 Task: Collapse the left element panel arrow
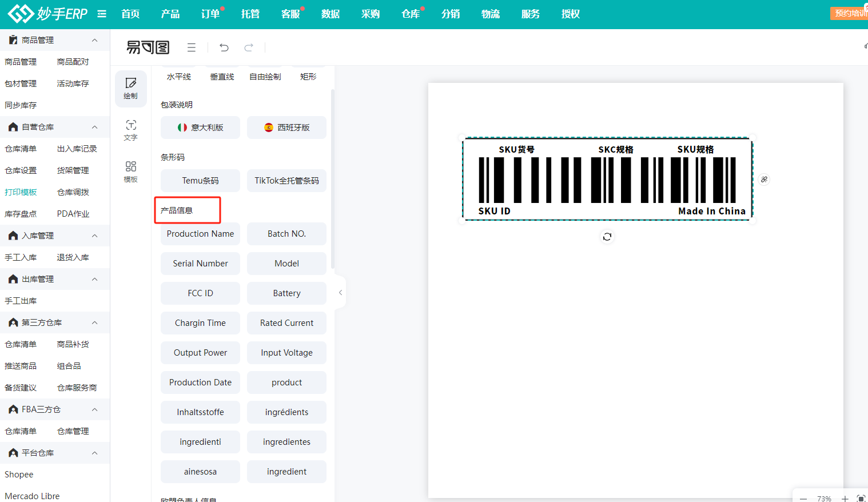point(340,293)
